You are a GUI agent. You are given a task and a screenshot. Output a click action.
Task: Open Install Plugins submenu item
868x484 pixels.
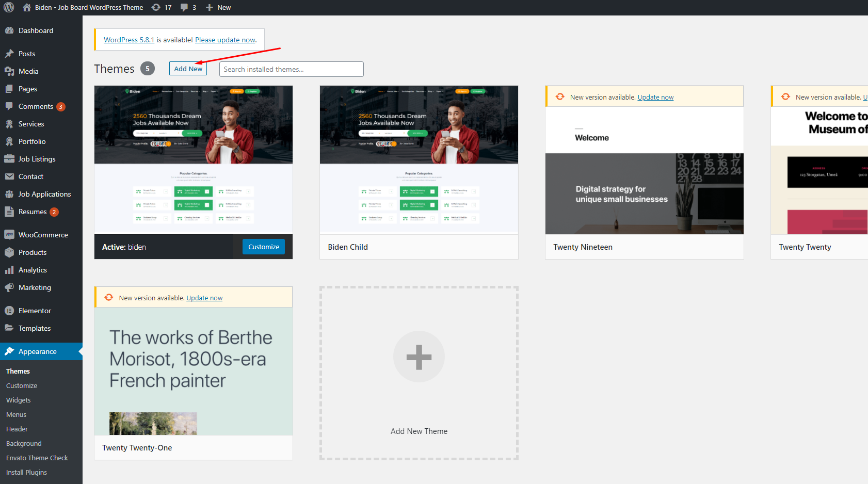[x=26, y=472]
